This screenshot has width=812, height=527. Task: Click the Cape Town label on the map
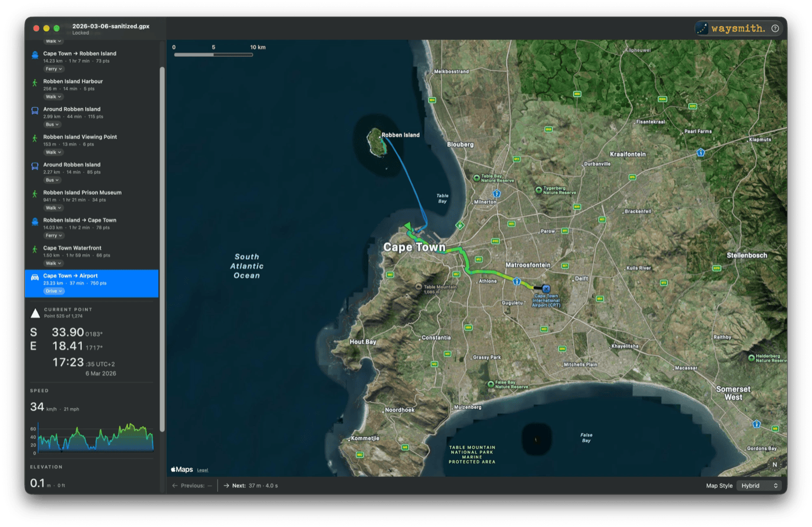tap(414, 247)
